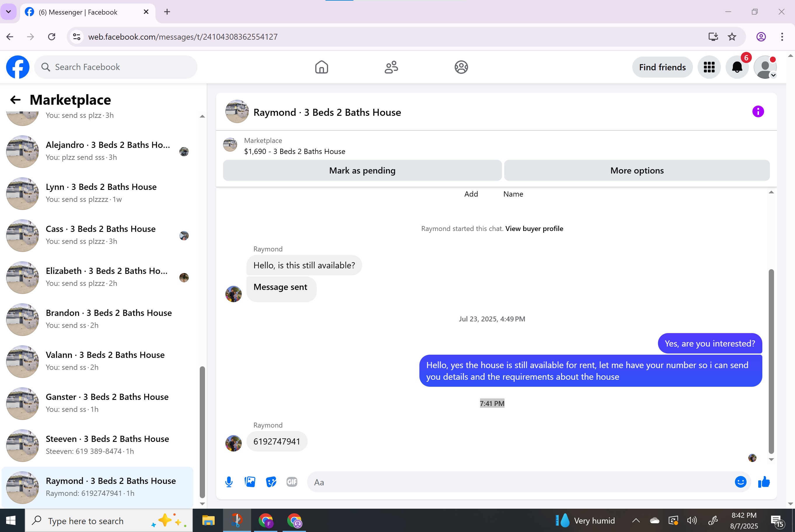Image resolution: width=795 pixels, height=532 pixels.
Task: Select Raymond's chat in the list
Action: (97, 487)
